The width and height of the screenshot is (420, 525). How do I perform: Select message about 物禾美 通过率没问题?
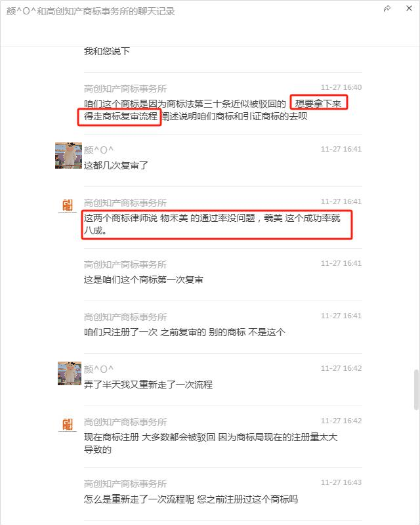pos(212,224)
